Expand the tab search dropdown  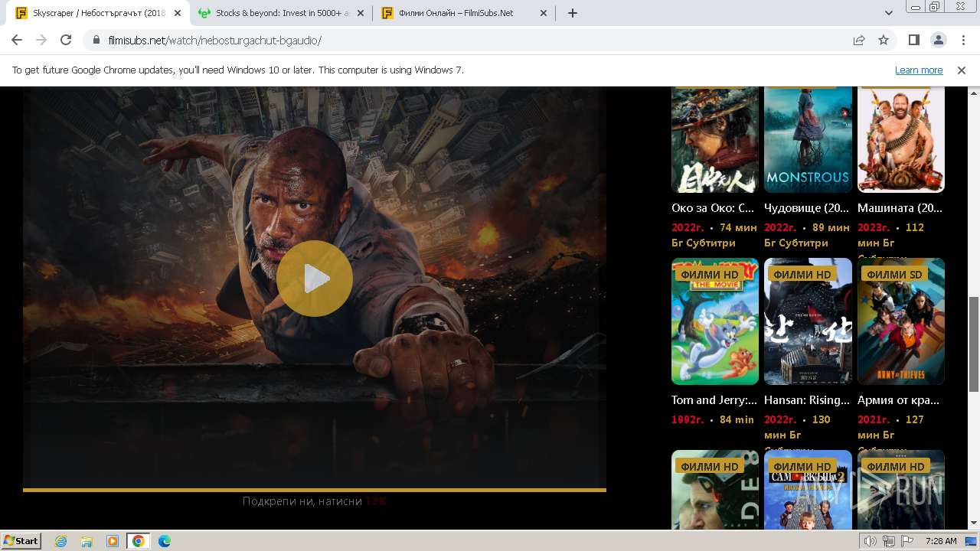pos(888,13)
